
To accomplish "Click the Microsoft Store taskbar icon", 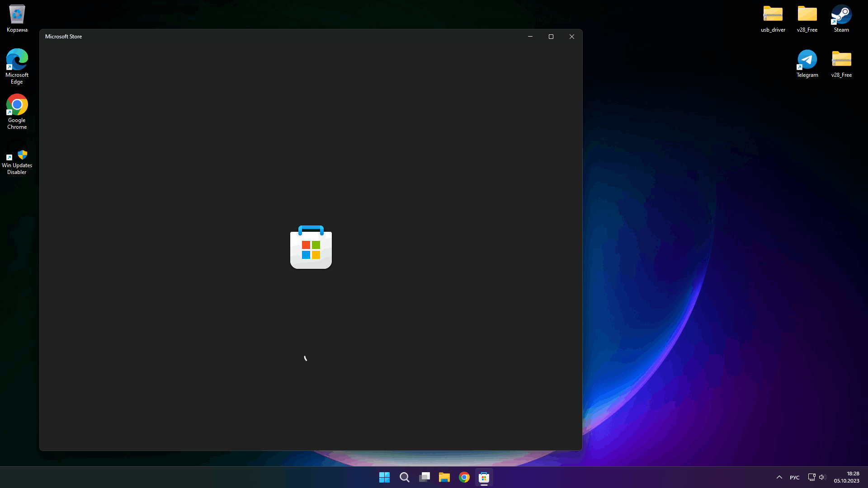I will [484, 477].
